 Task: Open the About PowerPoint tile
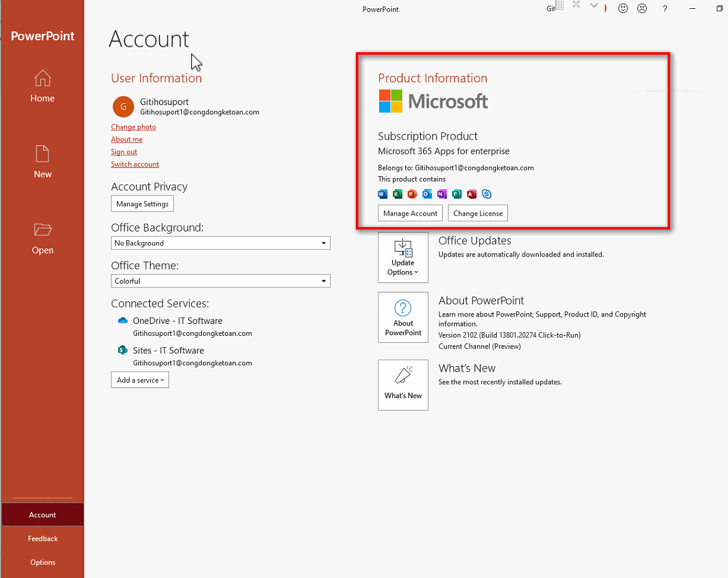pyautogui.click(x=403, y=318)
